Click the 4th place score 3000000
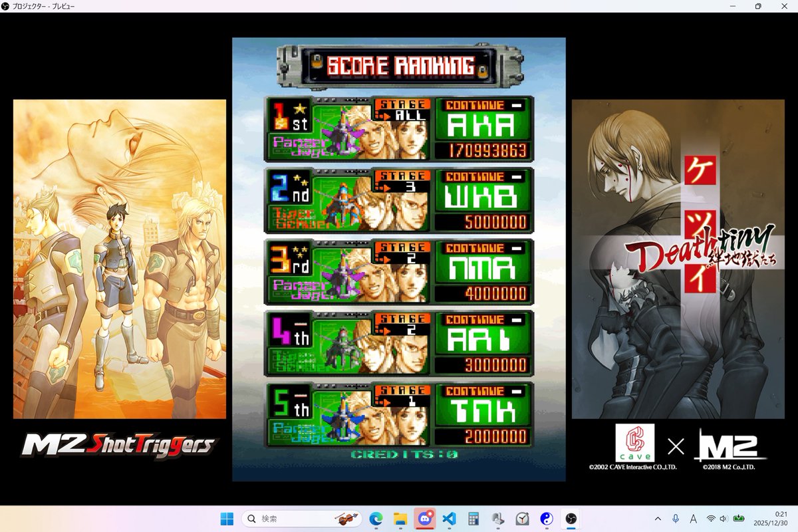 (495, 365)
